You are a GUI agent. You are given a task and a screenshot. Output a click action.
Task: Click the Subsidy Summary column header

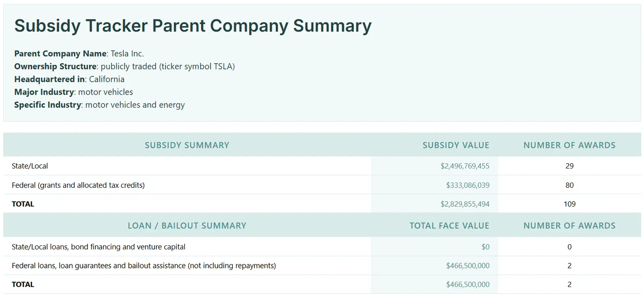coord(187,145)
